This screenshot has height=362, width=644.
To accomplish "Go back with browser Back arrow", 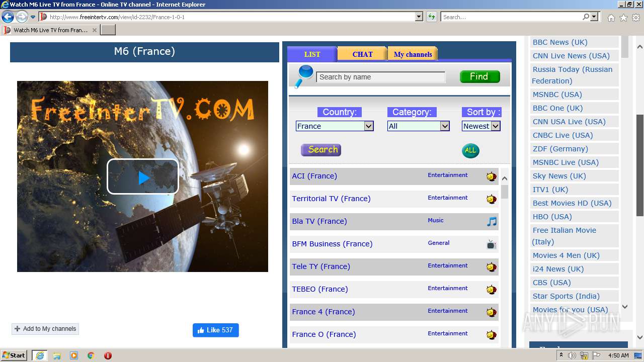I will 8,17.
